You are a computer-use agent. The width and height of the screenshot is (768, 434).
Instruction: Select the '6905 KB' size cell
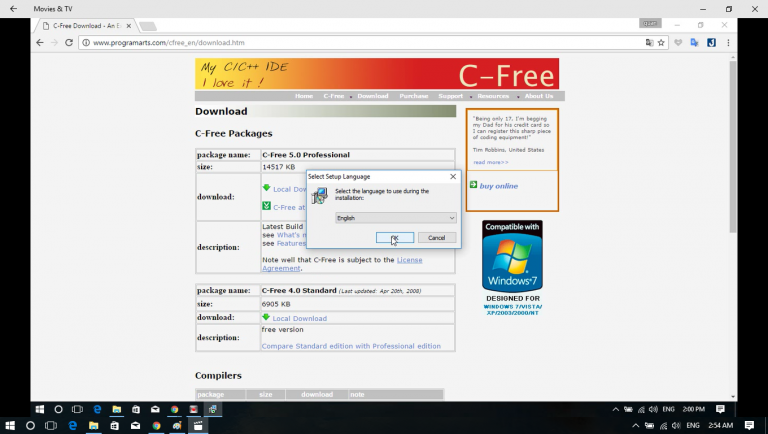tap(358, 304)
